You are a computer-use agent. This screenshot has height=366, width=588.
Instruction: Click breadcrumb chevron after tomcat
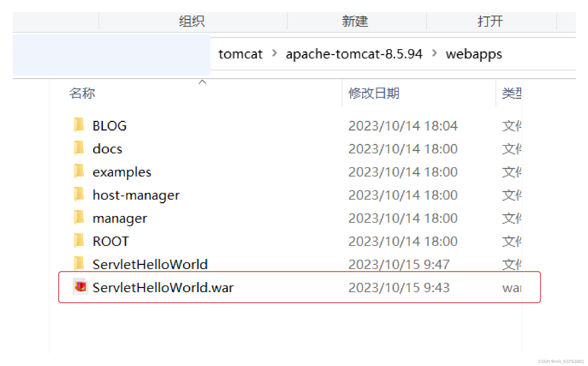point(274,54)
